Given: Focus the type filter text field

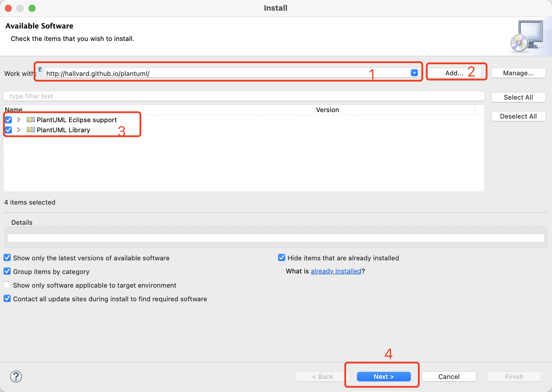Looking at the screenshot, I should click(x=244, y=96).
